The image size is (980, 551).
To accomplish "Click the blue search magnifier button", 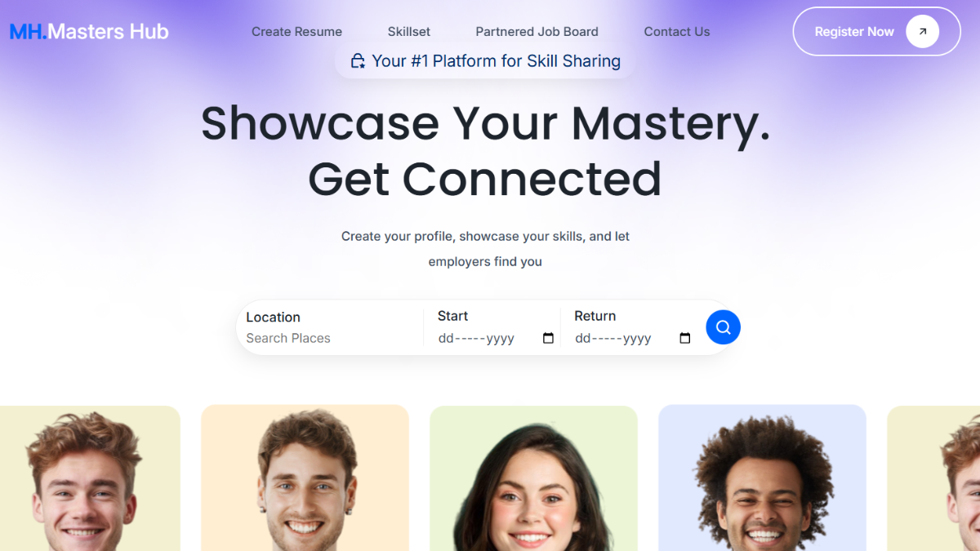I will 723,327.
